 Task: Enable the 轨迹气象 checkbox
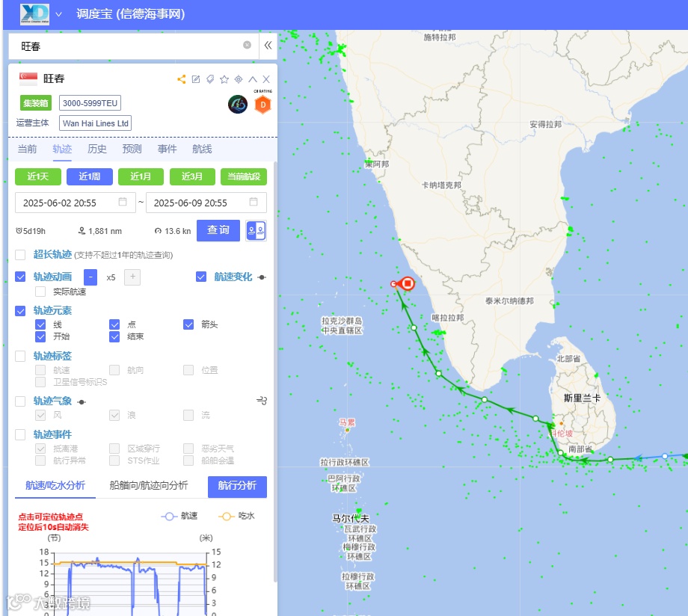tap(20, 401)
